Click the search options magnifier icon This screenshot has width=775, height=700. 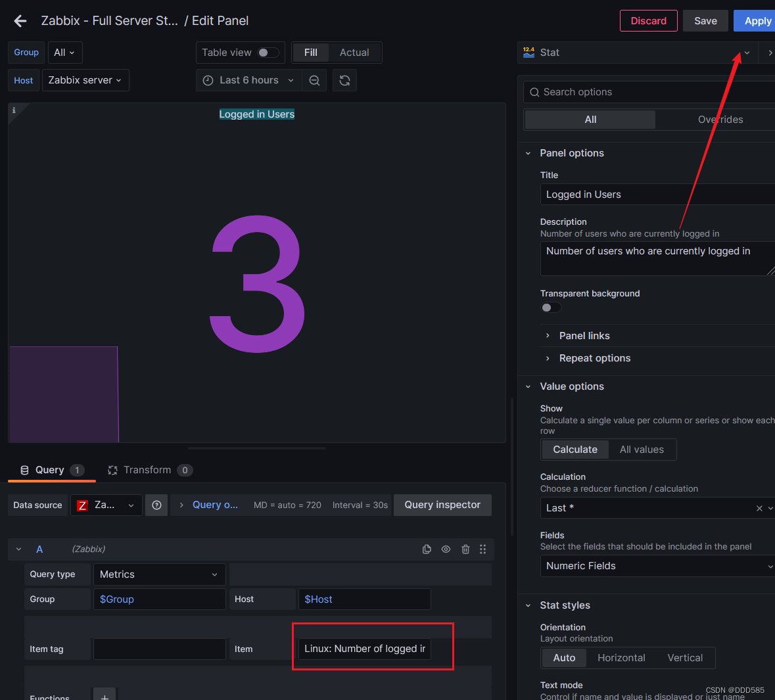pyautogui.click(x=534, y=92)
